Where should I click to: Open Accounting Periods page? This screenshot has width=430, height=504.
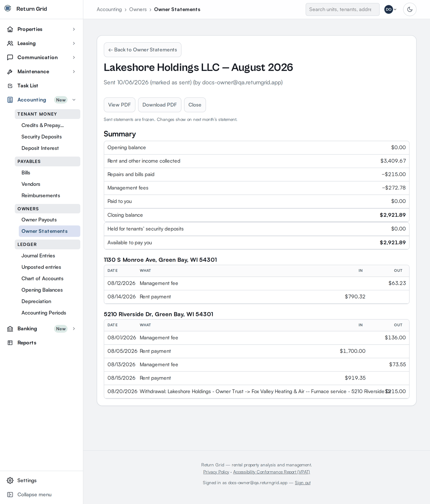[49, 313]
